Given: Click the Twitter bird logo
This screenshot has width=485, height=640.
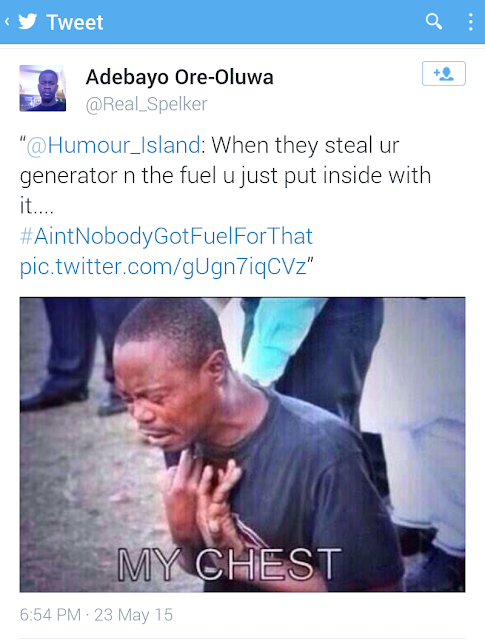Looking at the screenshot, I should [x=28, y=21].
